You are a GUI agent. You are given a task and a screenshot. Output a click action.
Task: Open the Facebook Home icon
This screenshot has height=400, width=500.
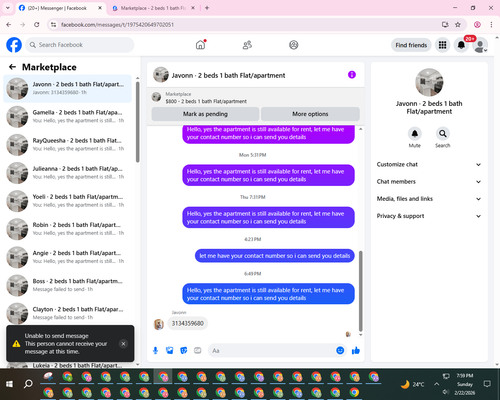[200, 45]
